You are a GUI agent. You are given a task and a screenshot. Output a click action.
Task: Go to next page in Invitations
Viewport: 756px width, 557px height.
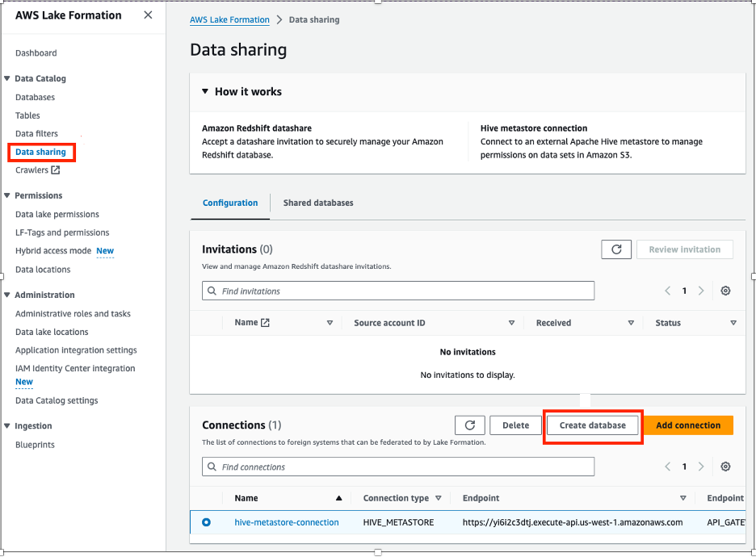701,291
